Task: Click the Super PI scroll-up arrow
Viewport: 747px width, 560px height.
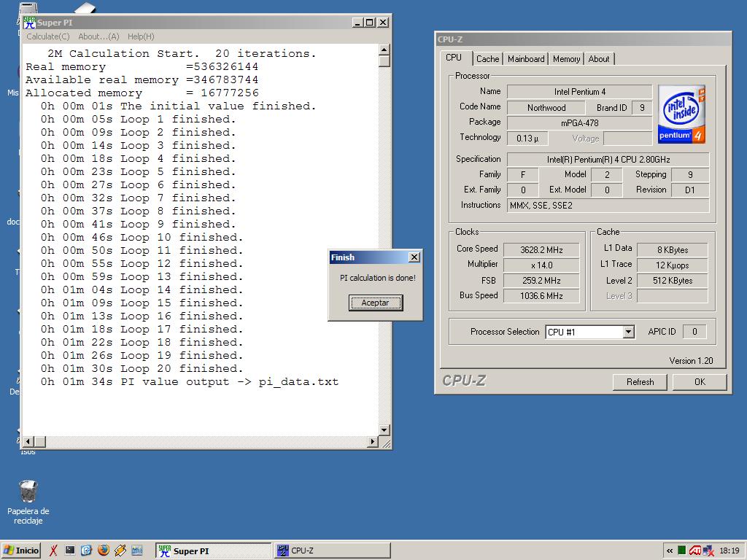Action: tap(384, 50)
